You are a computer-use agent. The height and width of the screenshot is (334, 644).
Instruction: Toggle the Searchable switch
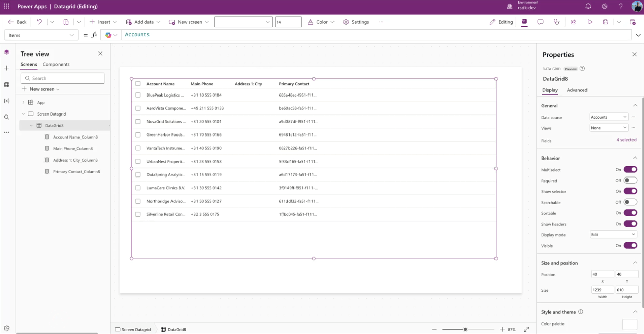630,202
